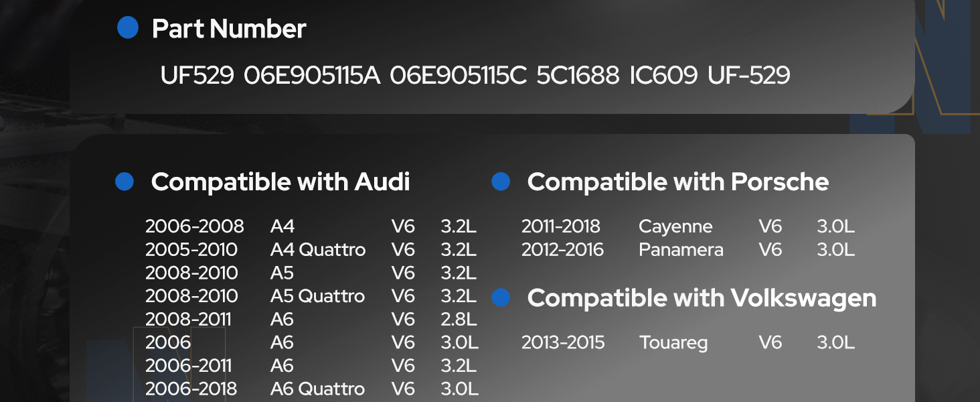Click part number IC609
Image resolution: width=980 pixels, height=402 pixels.
click(x=663, y=75)
